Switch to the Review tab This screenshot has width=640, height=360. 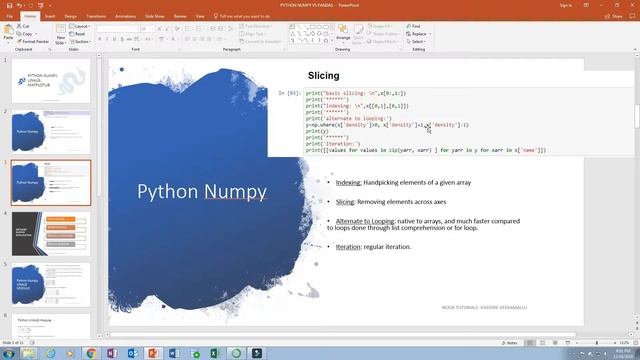180,16
